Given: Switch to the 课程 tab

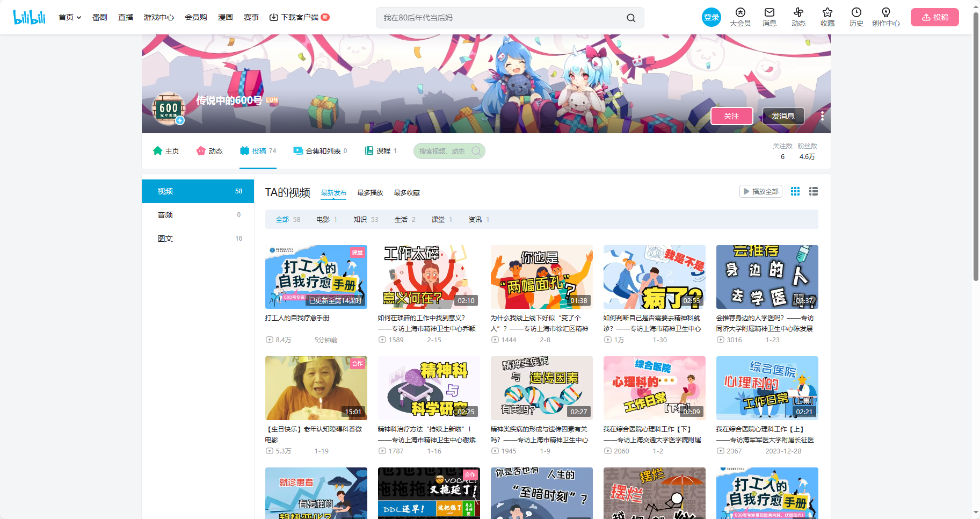Looking at the screenshot, I should point(381,151).
